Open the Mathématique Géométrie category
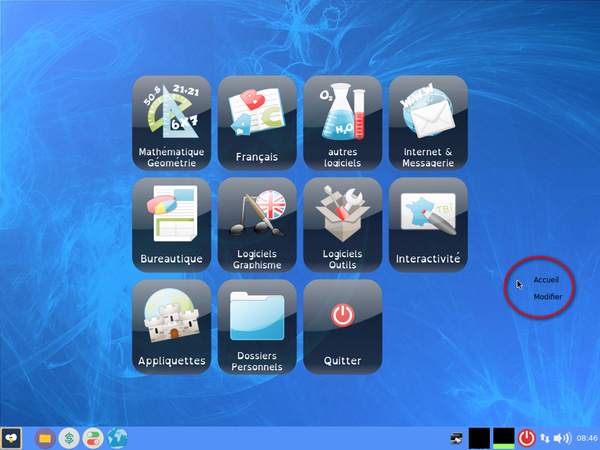This screenshot has width=600, height=450. pos(171,123)
